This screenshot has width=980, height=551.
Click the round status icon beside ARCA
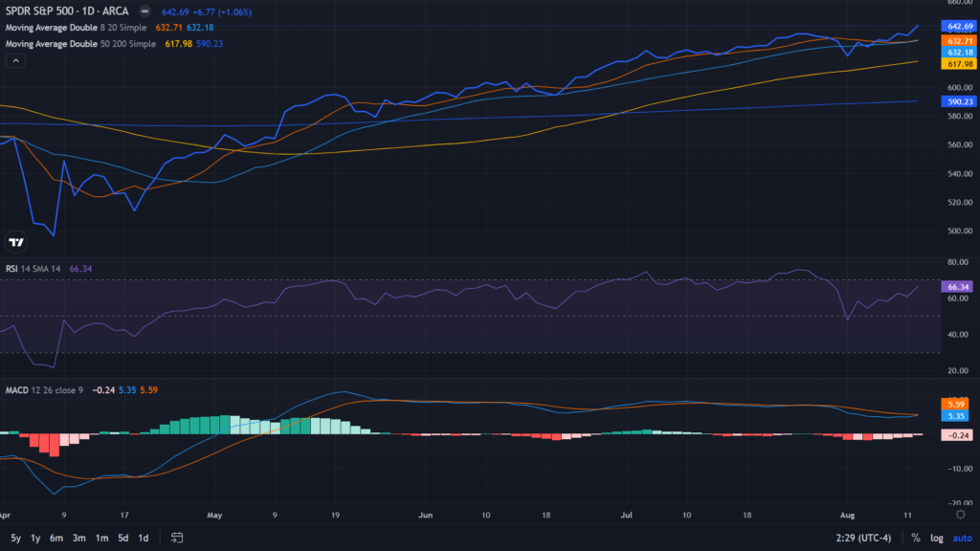pyautogui.click(x=145, y=11)
